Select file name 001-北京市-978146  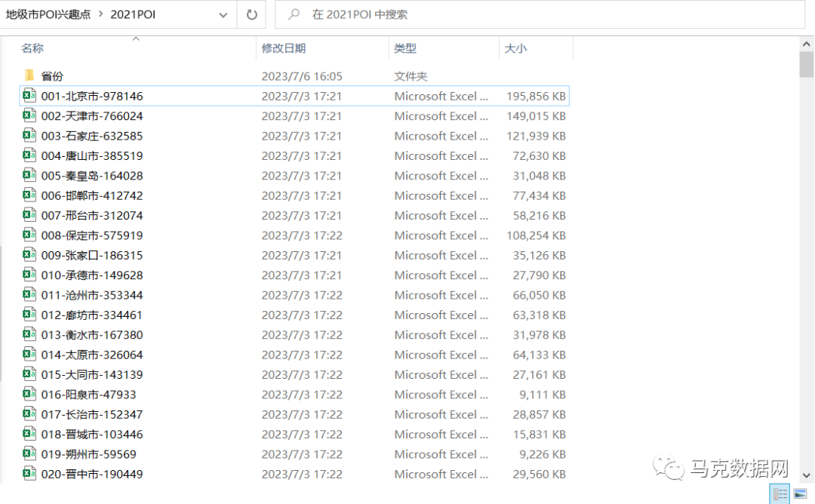click(92, 96)
